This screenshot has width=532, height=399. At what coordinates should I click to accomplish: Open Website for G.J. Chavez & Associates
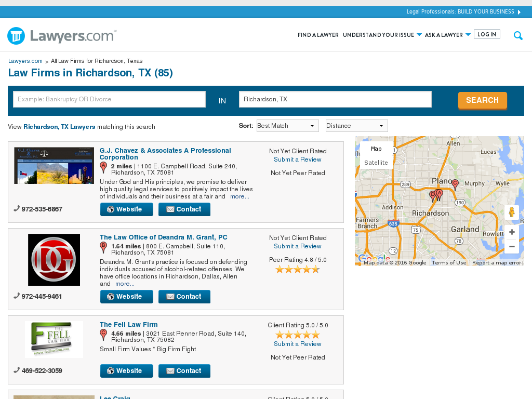point(127,209)
